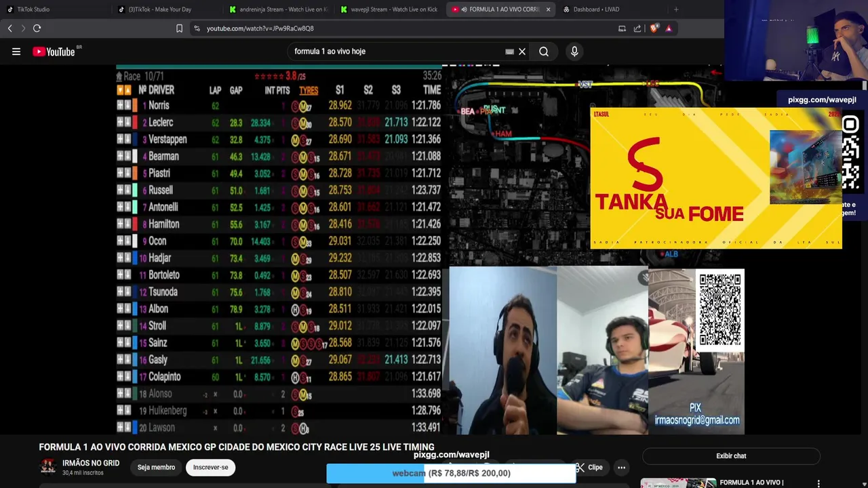Open options menu on the suggested video
The width and height of the screenshot is (868, 488).
click(818, 483)
